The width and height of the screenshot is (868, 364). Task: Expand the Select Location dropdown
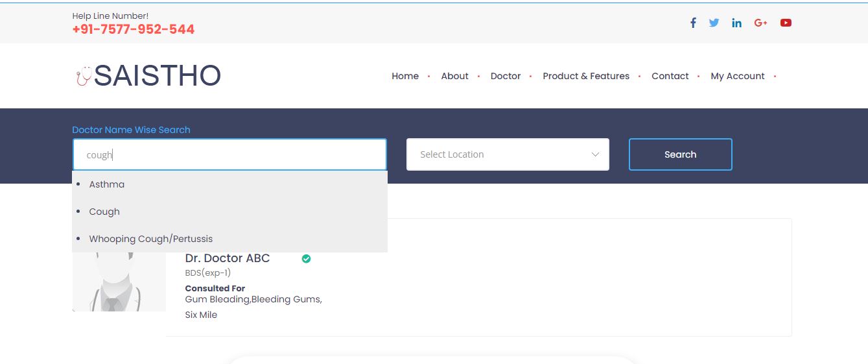click(x=508, y=154)
